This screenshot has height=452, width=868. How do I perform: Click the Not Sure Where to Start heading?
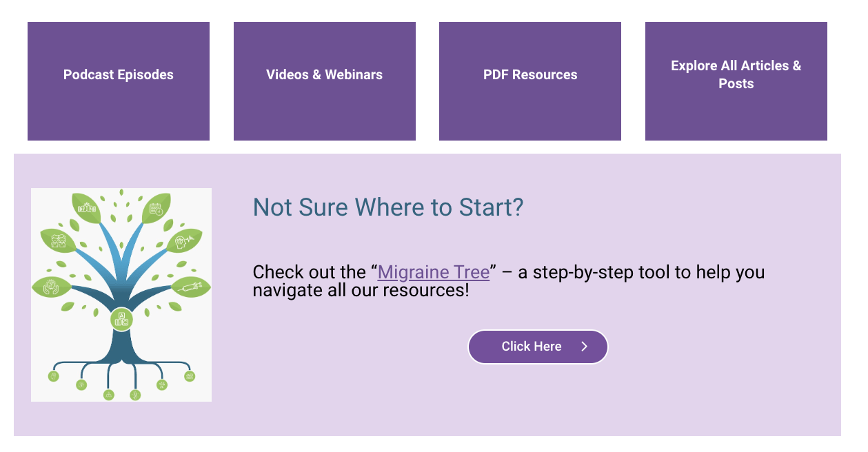pos(388,207)
